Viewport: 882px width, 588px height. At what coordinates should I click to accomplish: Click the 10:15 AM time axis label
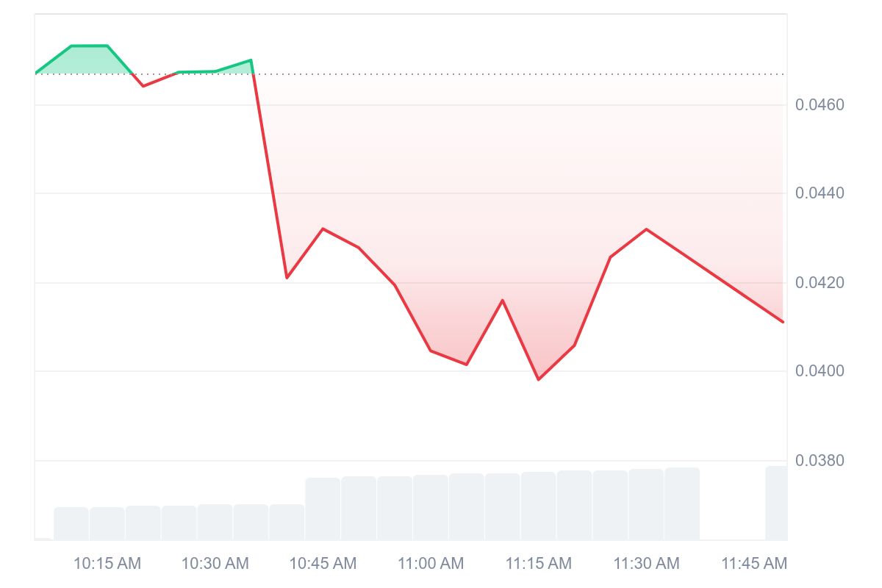click(107, 564)
